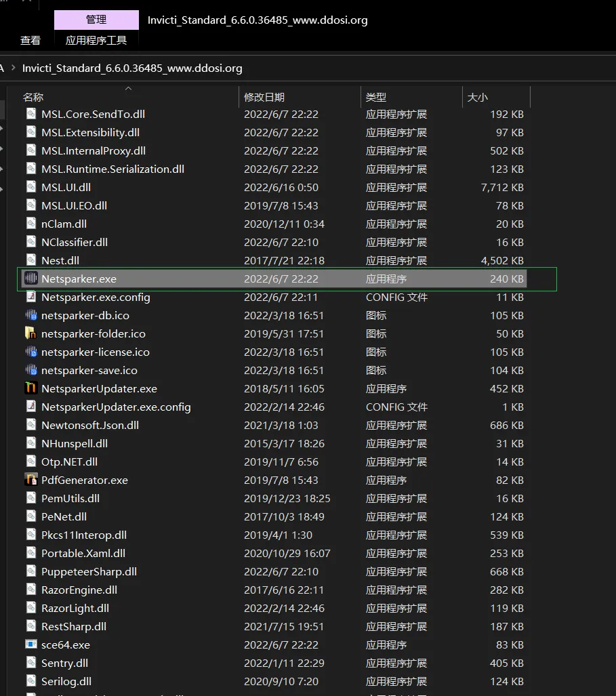The width and height of the screenshot is (616, 696).
Task: Select the file name PemUtils.dll
Action: (x=70, y=498)
